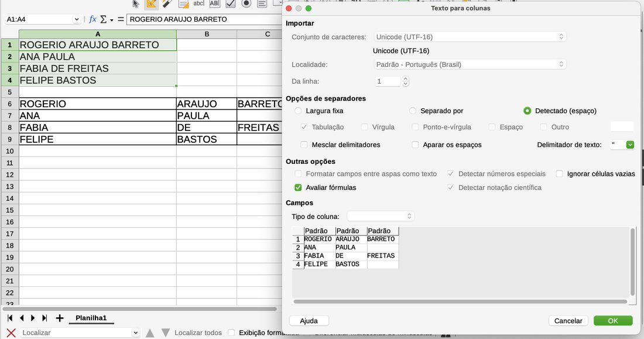This screenshot has height=339, width=644.
Task: Click cell containing ARAUJO
Action: pyautogui.click(x=207, y=104)
